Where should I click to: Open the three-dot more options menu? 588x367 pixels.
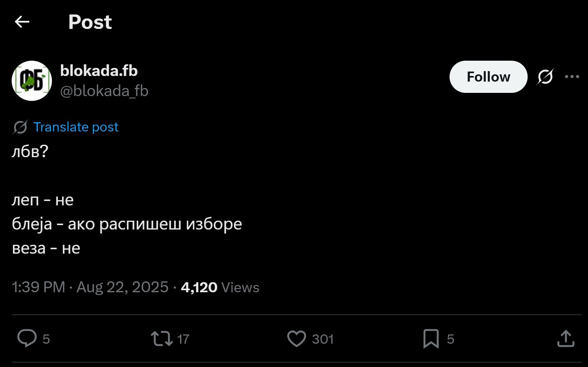tap(572, 77)
